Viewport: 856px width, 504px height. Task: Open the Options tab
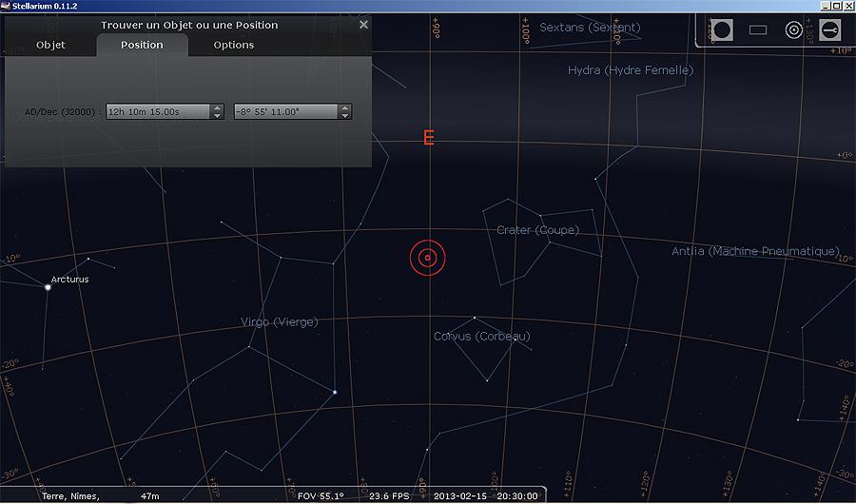234,45
